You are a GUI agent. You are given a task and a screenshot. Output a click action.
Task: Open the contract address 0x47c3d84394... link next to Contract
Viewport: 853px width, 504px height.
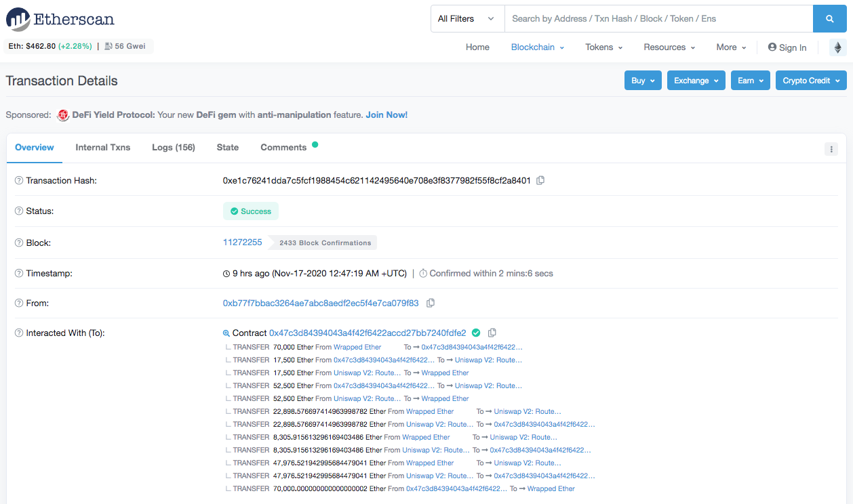(x=368, y=333)
